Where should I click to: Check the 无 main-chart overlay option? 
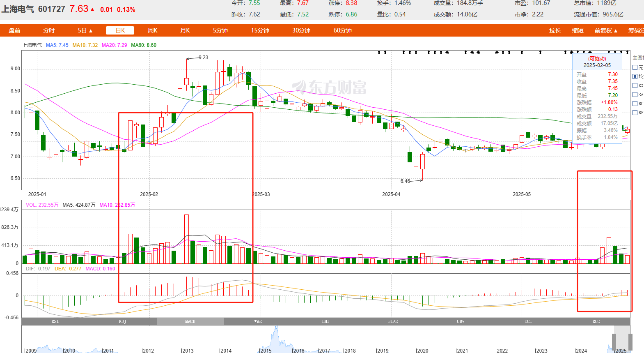pos(635,67)
